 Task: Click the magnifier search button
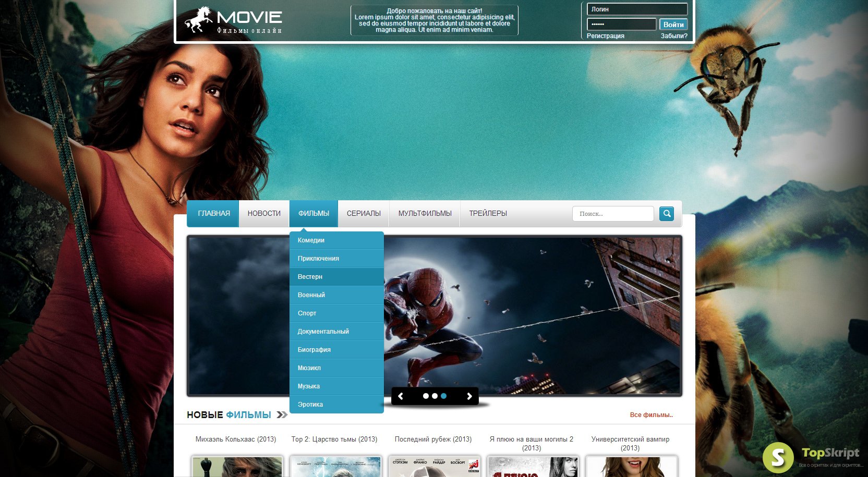pos(667,214)
